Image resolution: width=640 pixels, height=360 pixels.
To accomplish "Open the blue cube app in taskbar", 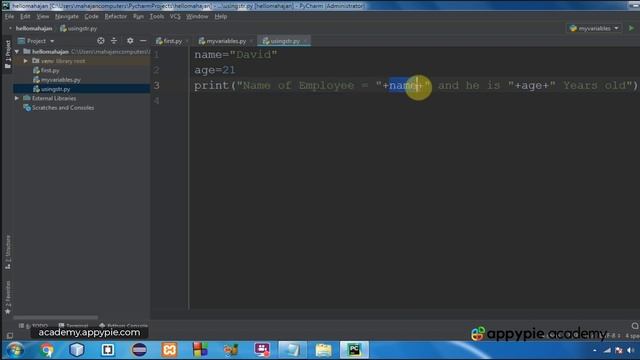I will coord(77,350).
